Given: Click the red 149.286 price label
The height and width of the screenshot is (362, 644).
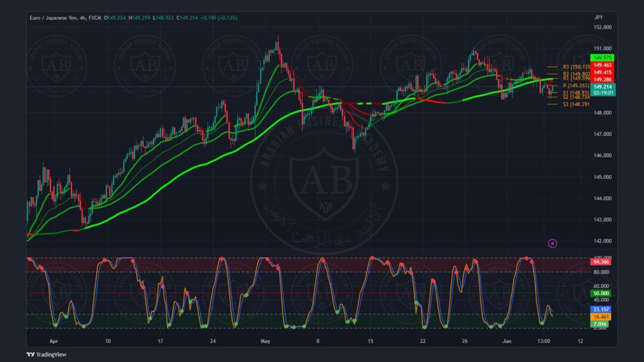Looking at the screenshot, I should coord(602,79).
